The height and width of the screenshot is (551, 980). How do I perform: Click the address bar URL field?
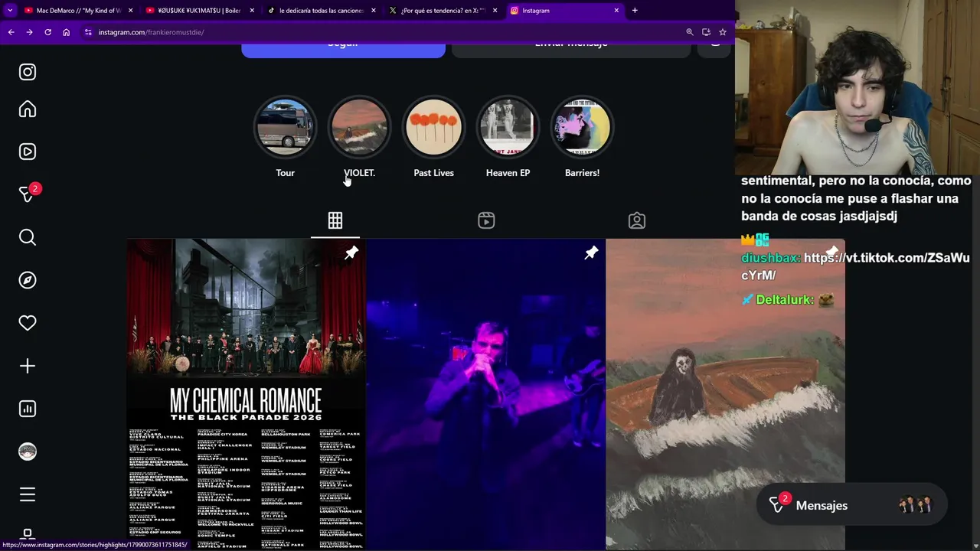[x=383, y=32]
